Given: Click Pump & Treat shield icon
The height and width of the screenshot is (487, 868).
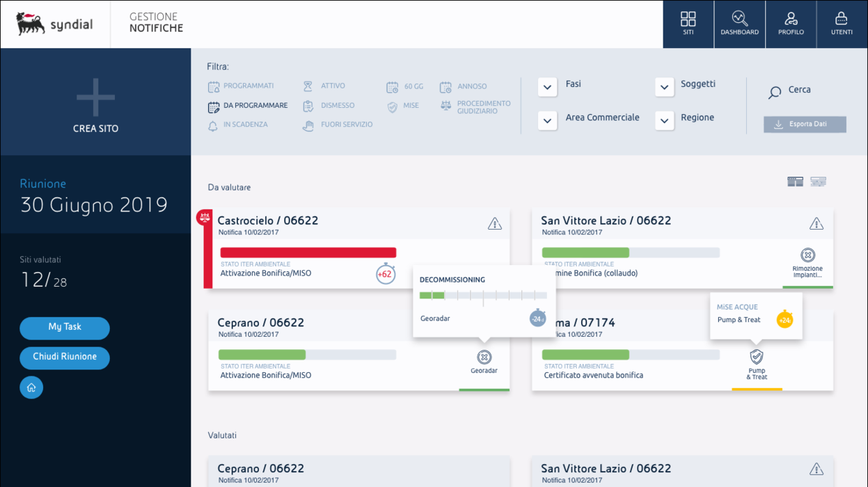Looking at the screenshot, I should 757,358.
